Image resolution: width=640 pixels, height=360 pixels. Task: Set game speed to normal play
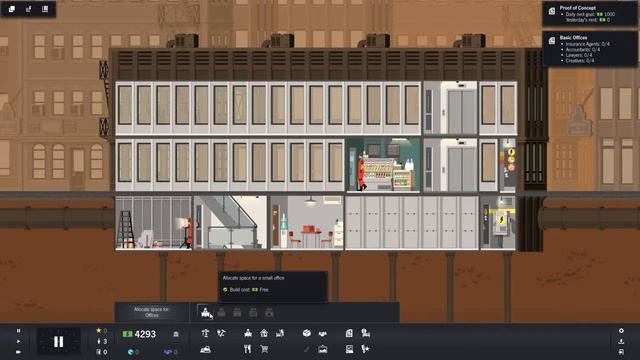[18, 341]
